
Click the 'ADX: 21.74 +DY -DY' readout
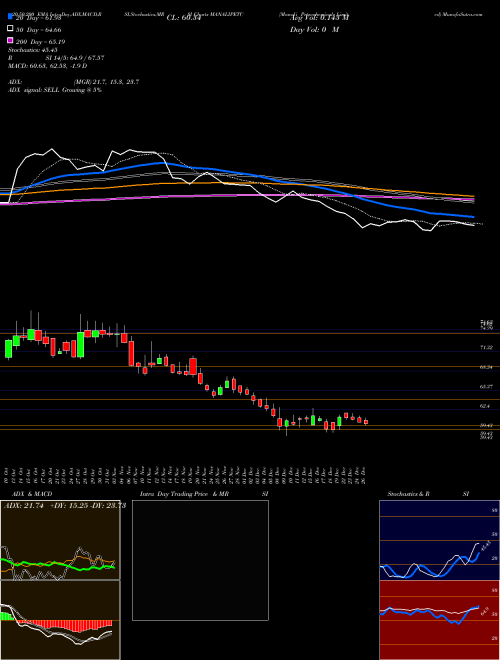tap(65, 506)
